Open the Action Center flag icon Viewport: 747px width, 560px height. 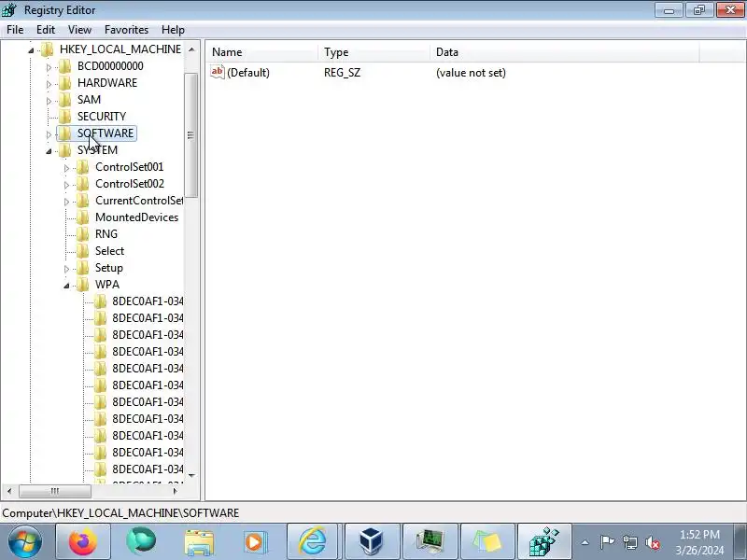point(607,542)
